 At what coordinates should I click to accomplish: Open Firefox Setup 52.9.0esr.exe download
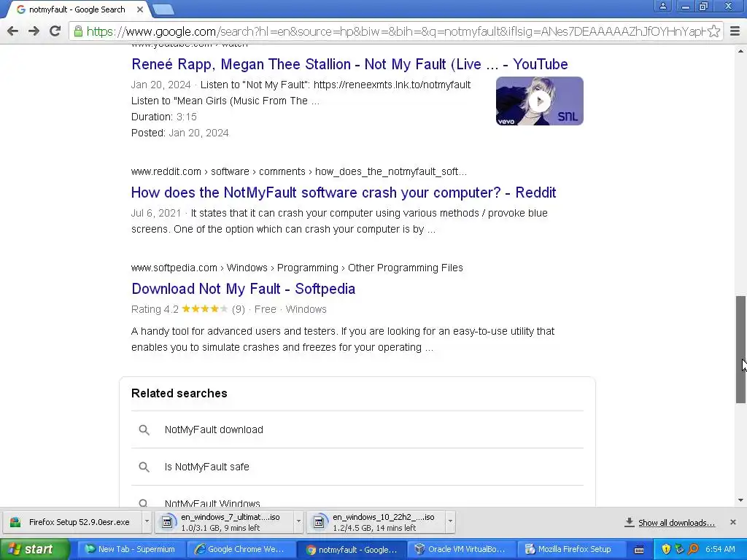click(73, 522)
